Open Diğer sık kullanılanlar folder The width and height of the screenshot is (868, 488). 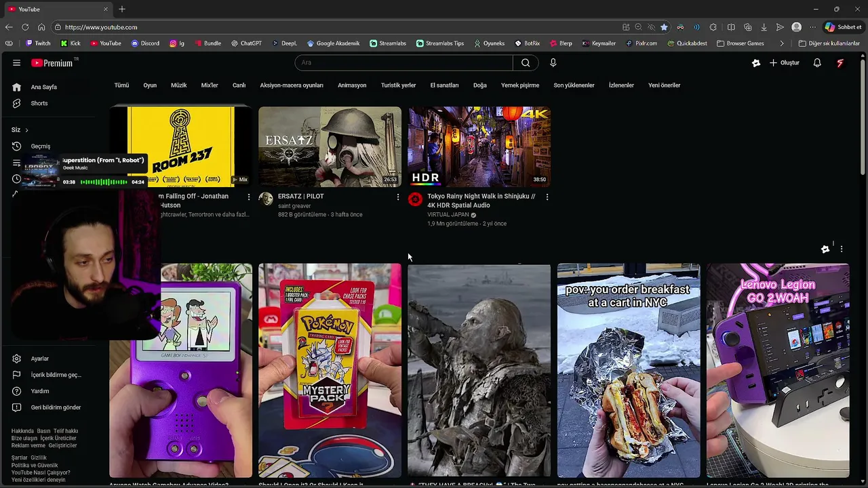point(829,43)
